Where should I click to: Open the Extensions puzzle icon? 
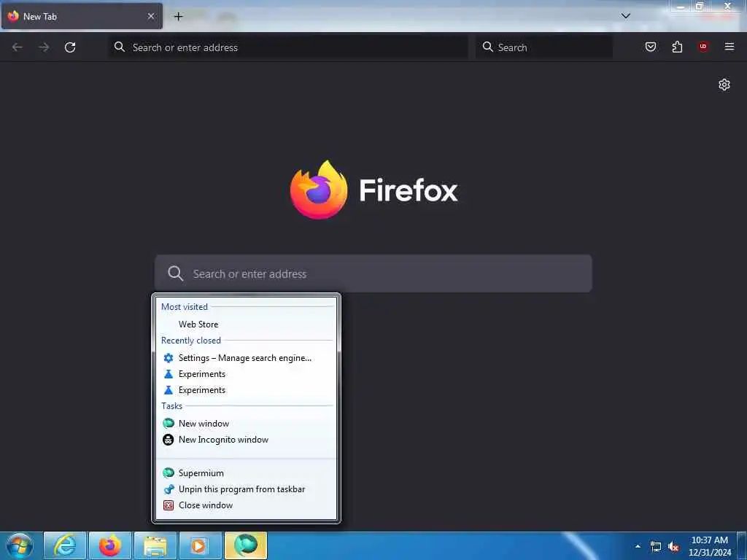[677, 47]
